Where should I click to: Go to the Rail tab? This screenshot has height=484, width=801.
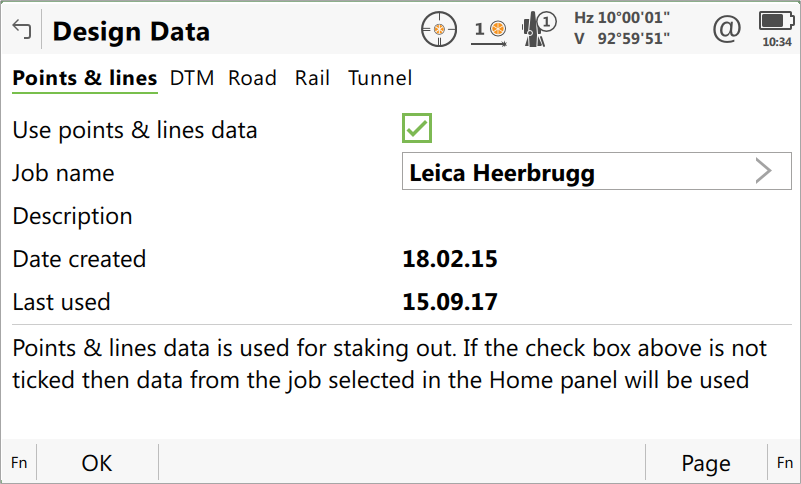click(x=312, y=78)
